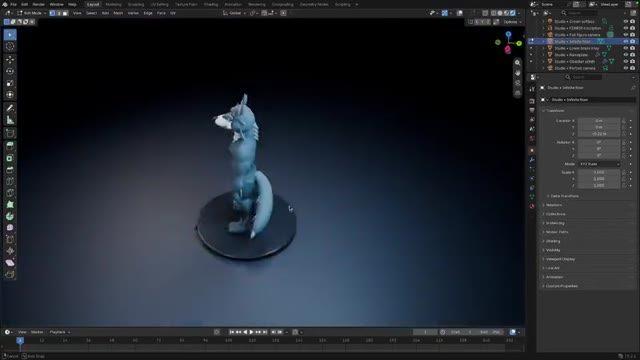The image size is (640, 360).
Task: Select the 3D Cursor tool
Action: coord(10,47)
